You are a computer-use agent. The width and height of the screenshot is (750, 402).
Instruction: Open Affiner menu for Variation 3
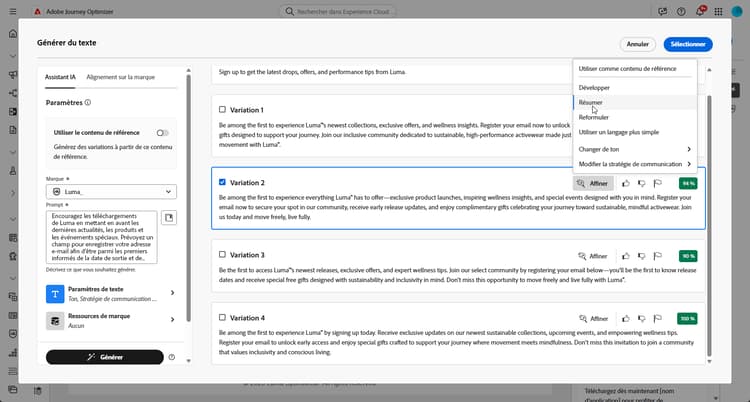(593, 256)
